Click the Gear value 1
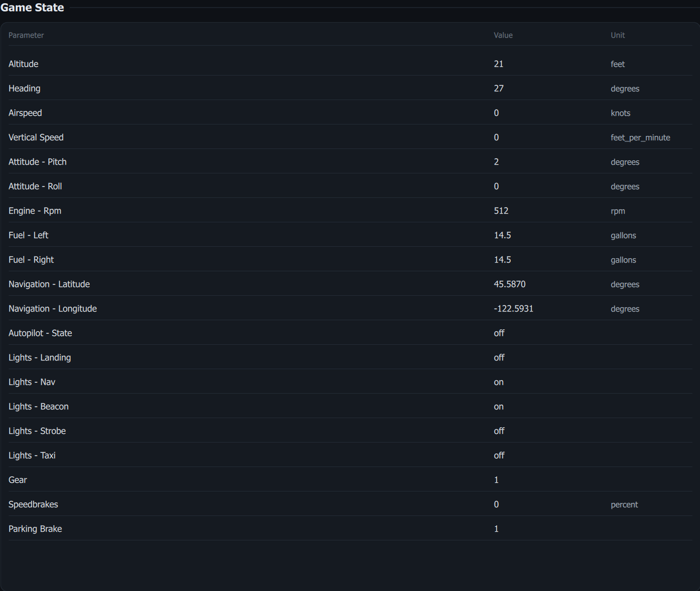The image size is (700, 591). (496, 480)
